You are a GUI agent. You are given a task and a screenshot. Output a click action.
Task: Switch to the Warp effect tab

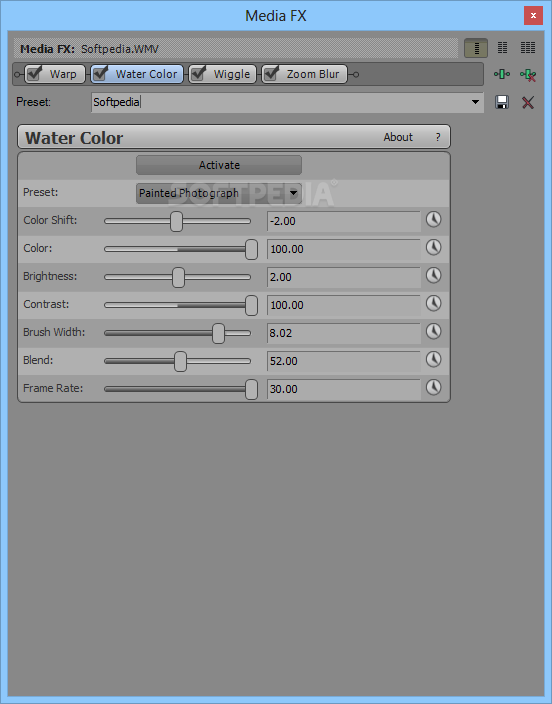[x=54, y=74]
